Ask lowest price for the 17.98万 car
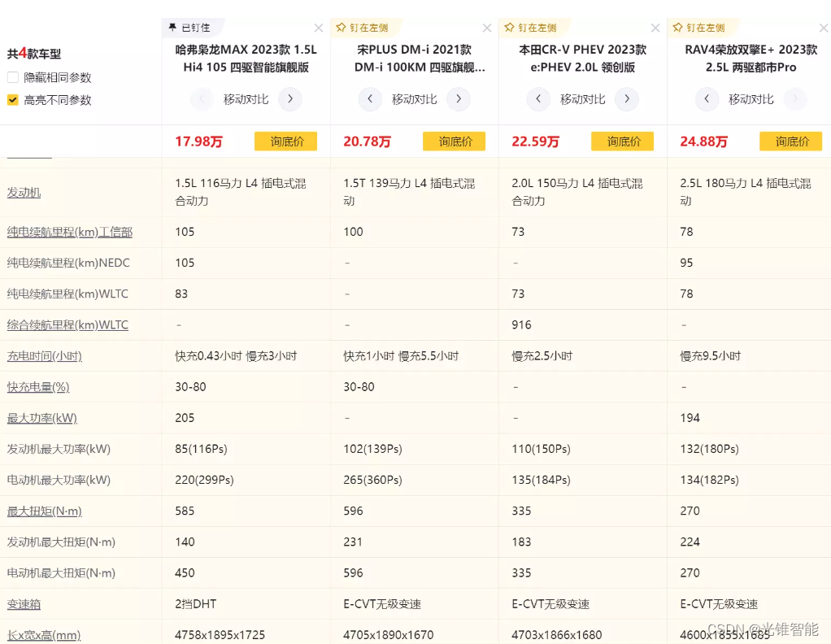Screen dimensions: 831x644 285,141
